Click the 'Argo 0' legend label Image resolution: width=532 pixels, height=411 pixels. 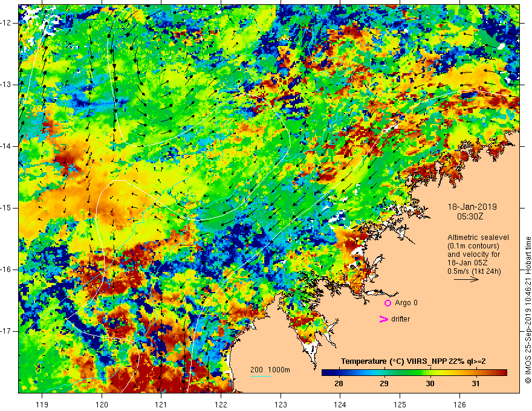(x=406, y=303)
